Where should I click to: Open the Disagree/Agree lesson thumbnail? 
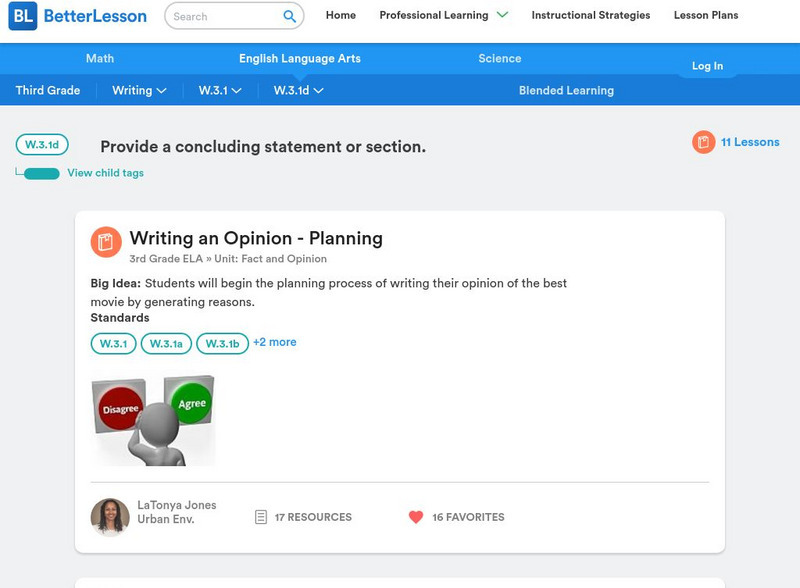153,421
